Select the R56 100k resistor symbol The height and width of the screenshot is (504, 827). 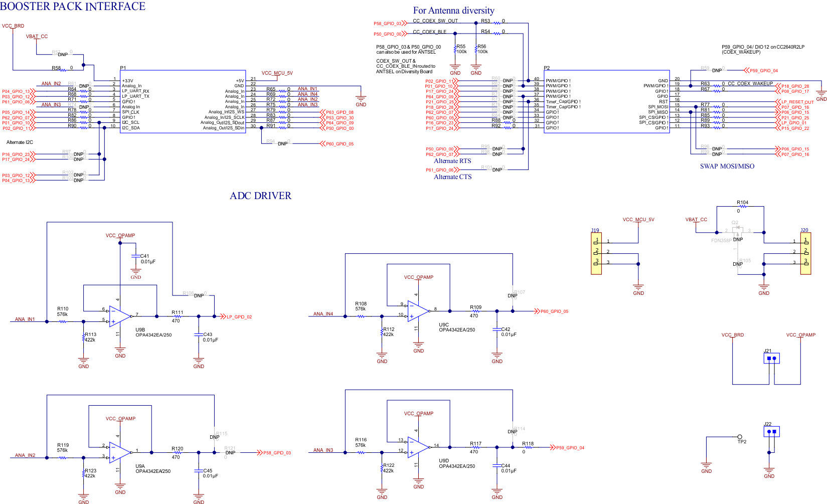(x=476, y=49)
